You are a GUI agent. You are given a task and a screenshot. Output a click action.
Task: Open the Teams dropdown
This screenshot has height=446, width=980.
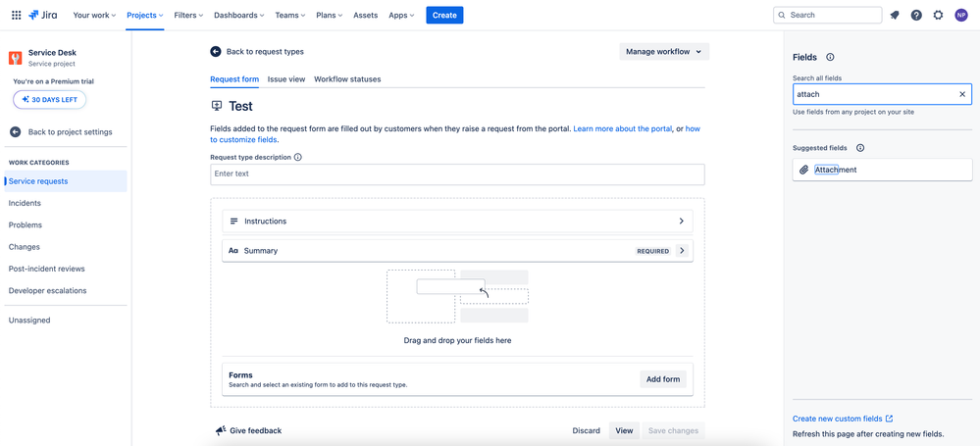point(290,15)
